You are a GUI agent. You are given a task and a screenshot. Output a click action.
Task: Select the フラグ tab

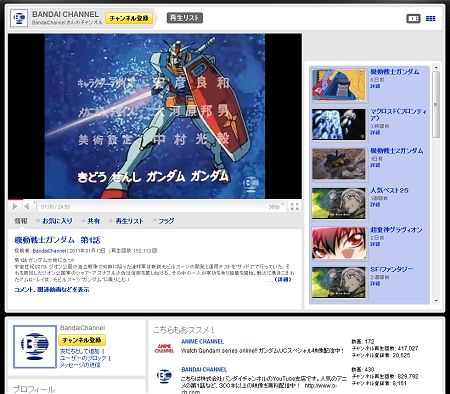click(166, 221)
